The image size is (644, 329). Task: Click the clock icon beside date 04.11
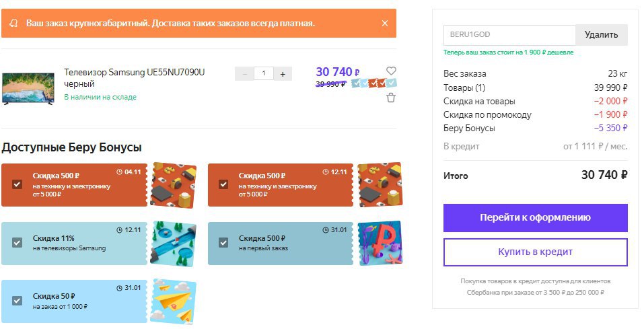(x=120, y=172)
